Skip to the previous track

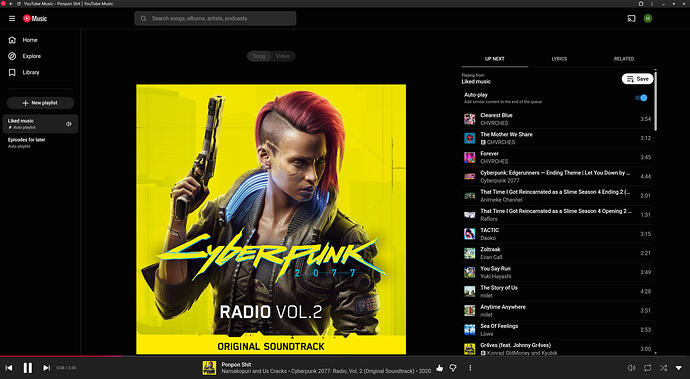click(x=9, y=368)
